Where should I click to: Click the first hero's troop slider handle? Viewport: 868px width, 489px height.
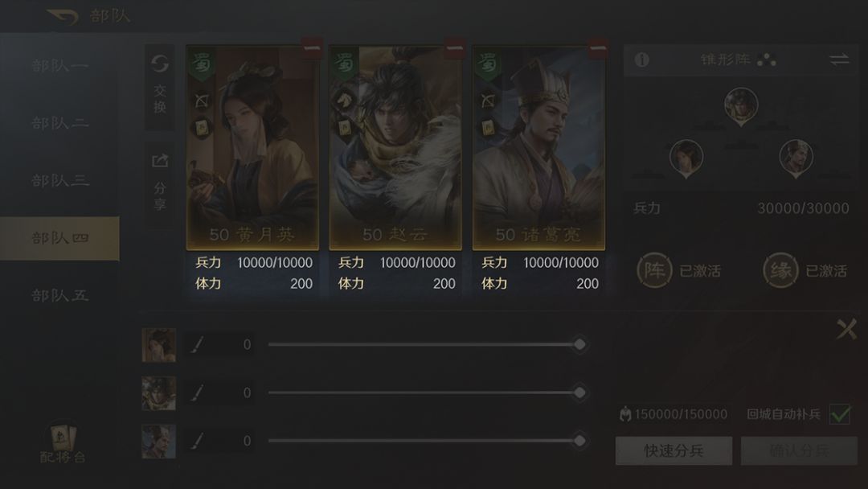pyautogui.click(x=579, y=344)
